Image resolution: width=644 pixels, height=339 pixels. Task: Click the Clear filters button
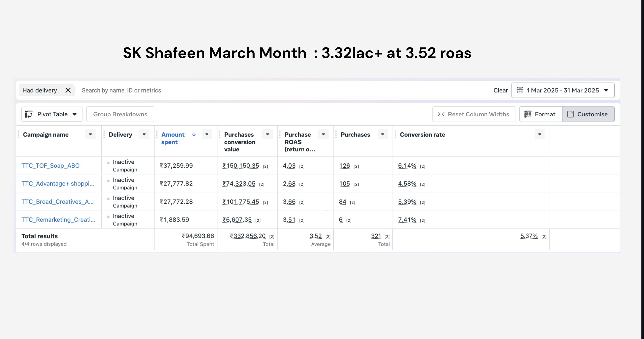pos(500,90)
